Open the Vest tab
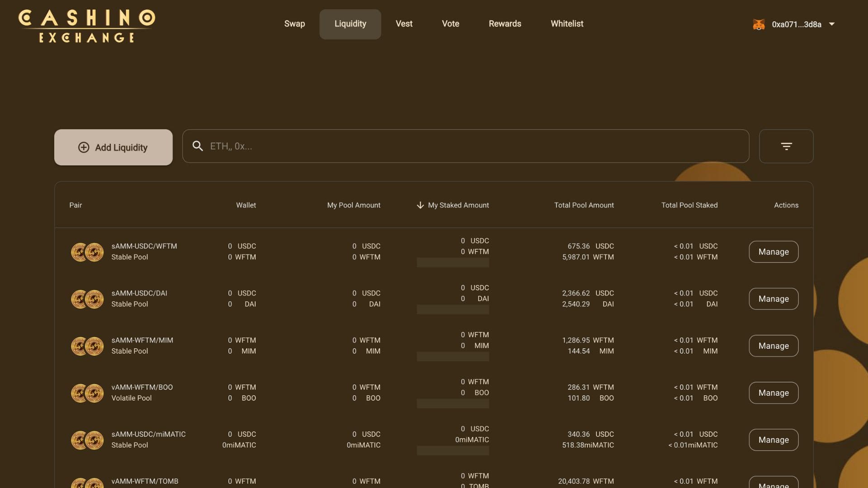 click(x=404, y=24)
